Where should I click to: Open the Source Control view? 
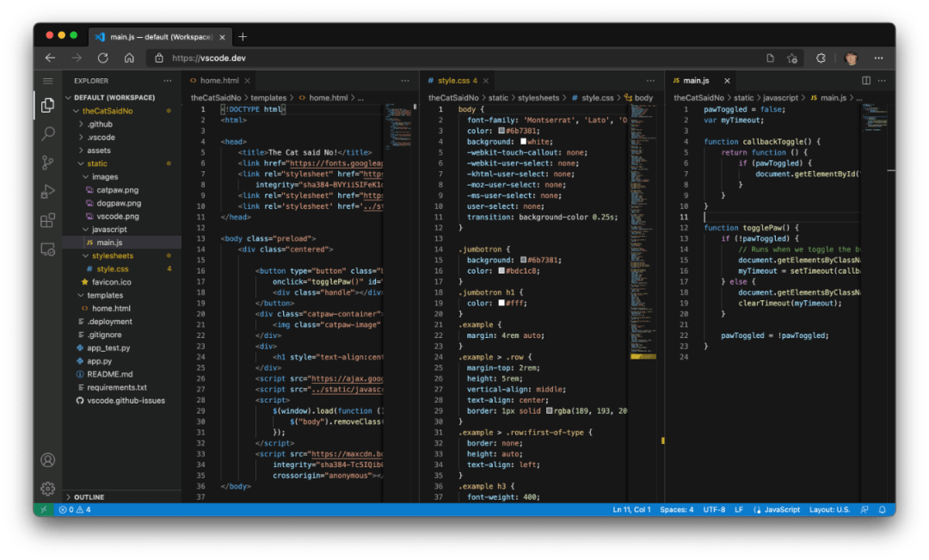pos(47,161)
